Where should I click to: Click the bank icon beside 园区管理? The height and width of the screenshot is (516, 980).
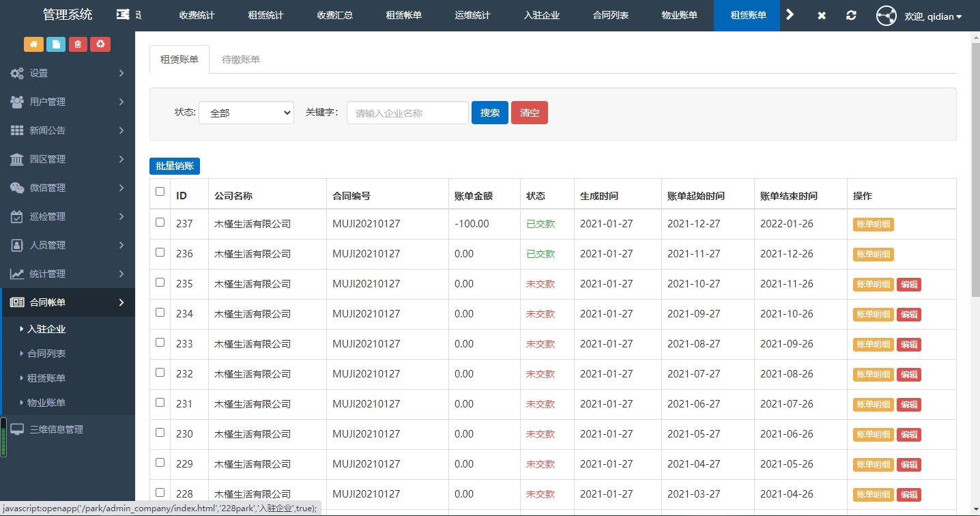coord(17,159)
